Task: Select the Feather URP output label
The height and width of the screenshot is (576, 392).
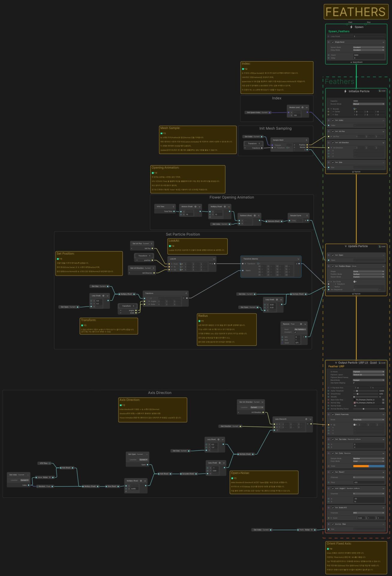Action: [336, 367]
